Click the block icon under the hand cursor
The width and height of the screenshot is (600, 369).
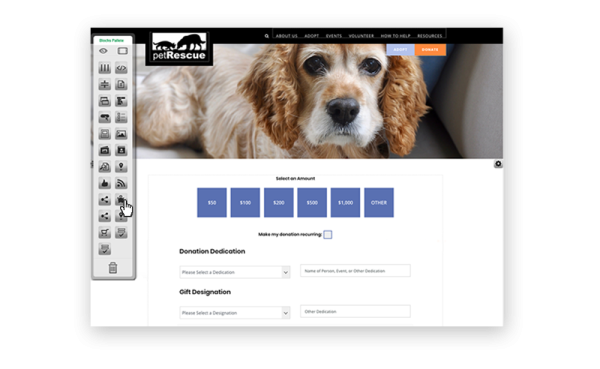click(121, 200)
